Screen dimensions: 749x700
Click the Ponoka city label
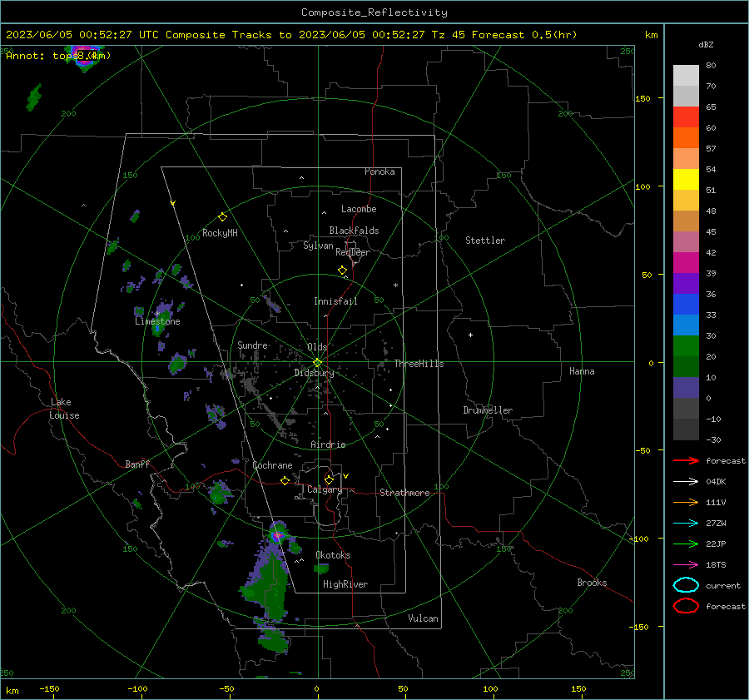coord(379,171)
